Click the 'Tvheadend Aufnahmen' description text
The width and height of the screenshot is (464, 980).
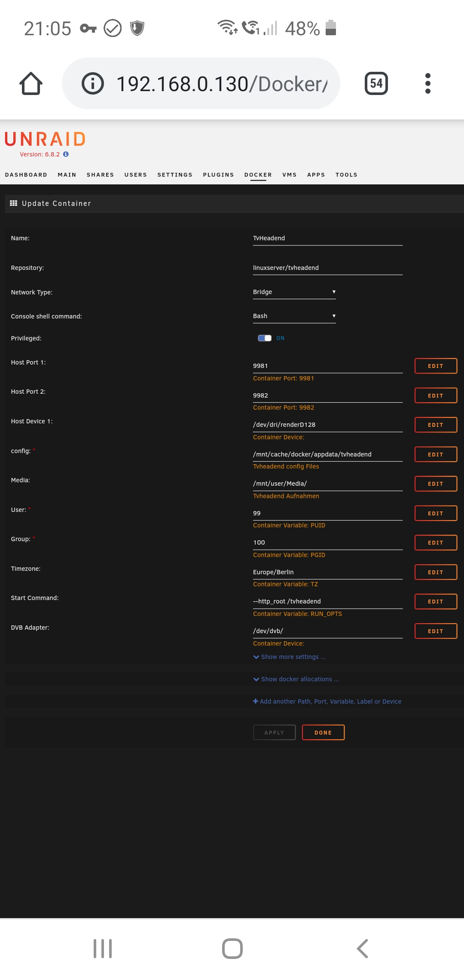(x=286, y=496)
